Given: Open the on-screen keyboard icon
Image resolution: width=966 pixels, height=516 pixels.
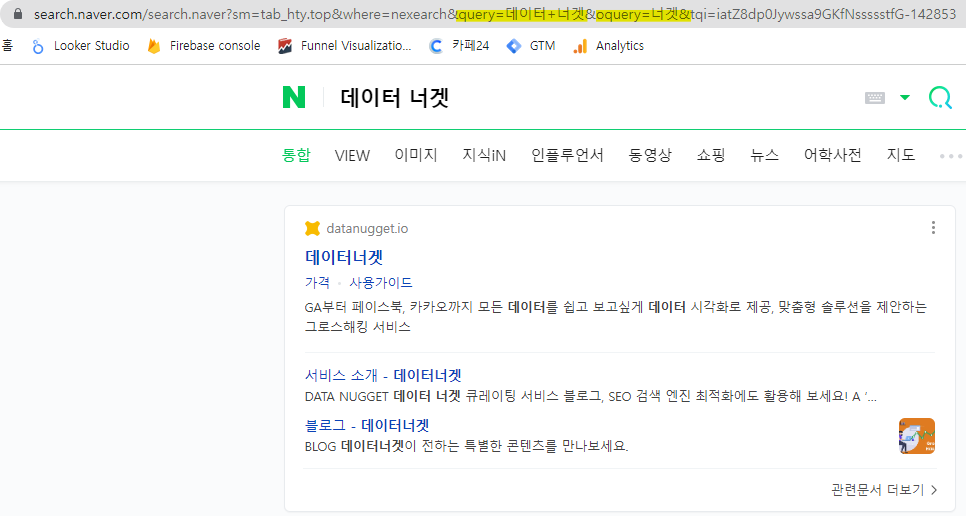Looking at the screenshot, I should point(875,97).
